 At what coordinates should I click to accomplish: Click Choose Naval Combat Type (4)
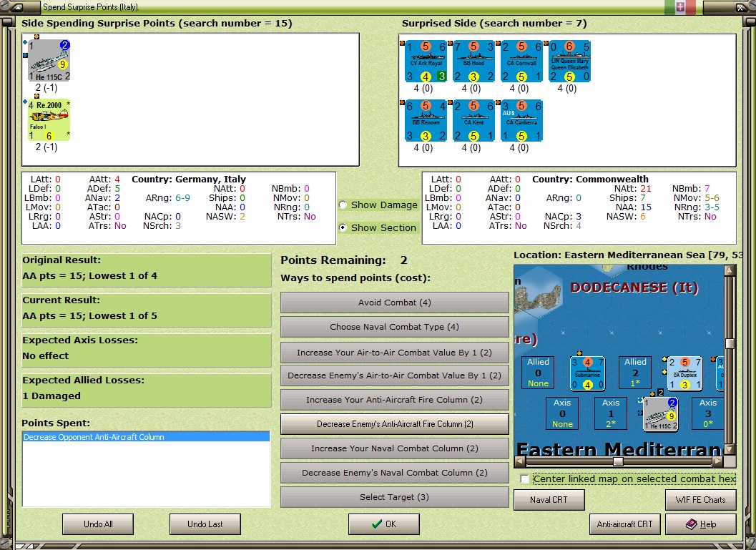click(394, 327)
